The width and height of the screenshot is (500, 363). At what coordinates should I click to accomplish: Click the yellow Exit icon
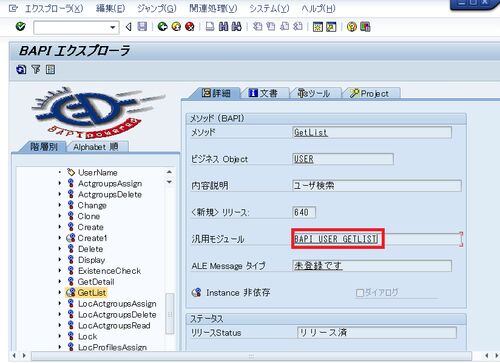(x=176, y=27)
